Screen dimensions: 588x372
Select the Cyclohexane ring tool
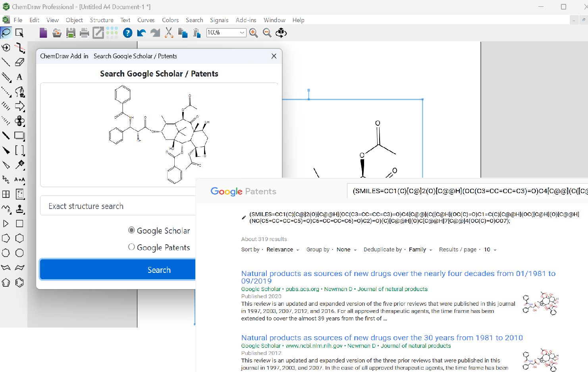coord(19,238)
